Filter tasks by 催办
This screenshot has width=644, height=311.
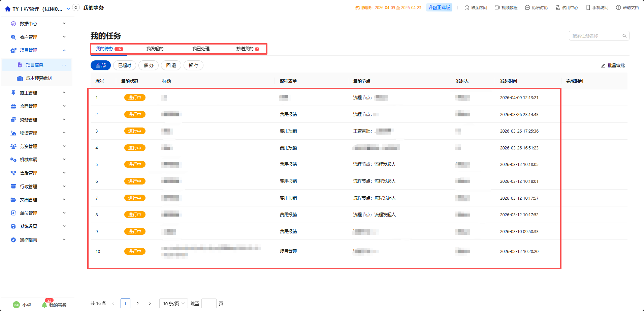[149, 65]
